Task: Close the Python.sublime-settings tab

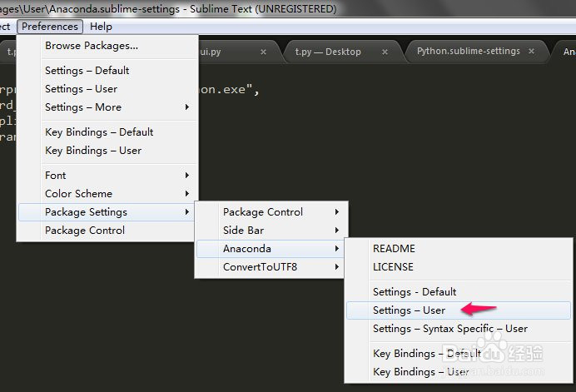Action: tap(531, 51)
